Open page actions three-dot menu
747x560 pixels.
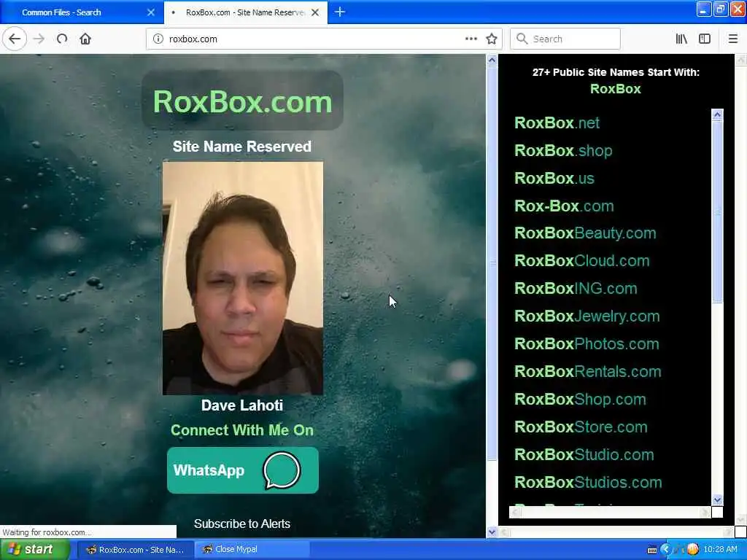(471, 39)
